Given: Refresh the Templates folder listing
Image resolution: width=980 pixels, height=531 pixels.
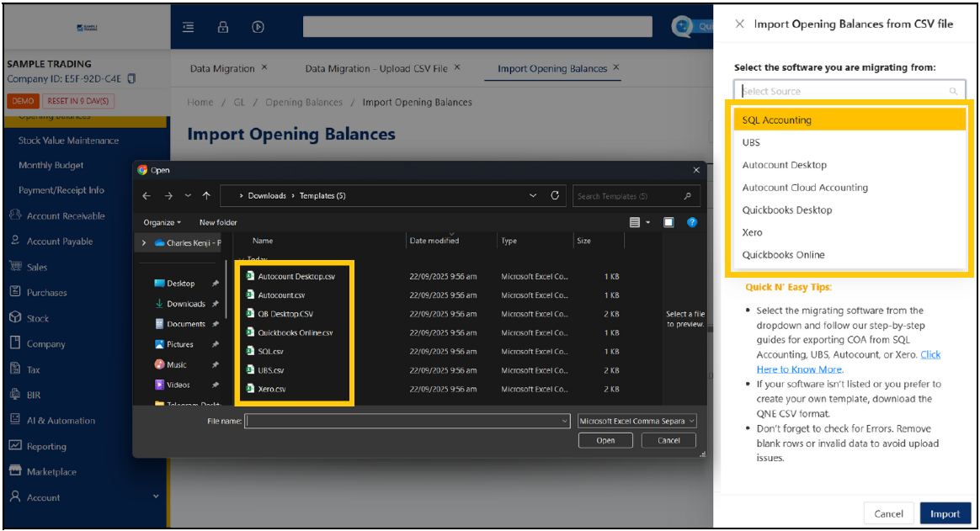Looking at the screenshot, I should click(x=554, y=195).
